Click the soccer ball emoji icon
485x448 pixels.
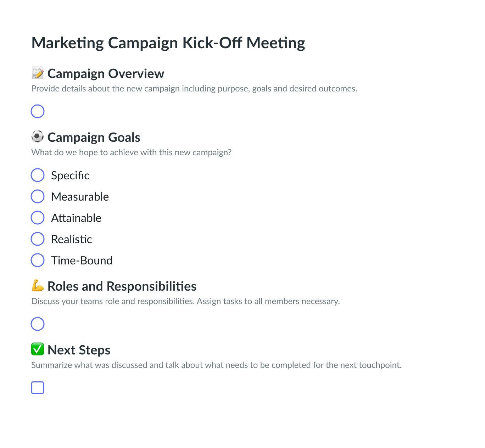pyautogui.click(x=38, y=136)
